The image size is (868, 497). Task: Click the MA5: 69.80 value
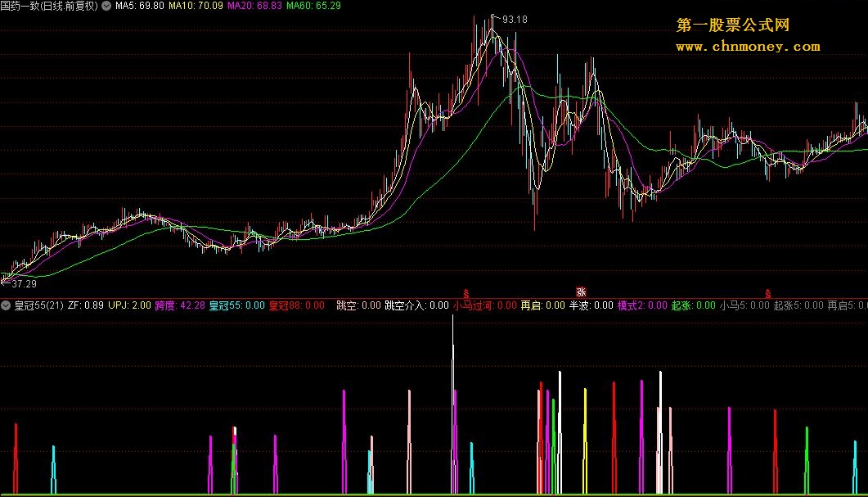coord(140,6)
